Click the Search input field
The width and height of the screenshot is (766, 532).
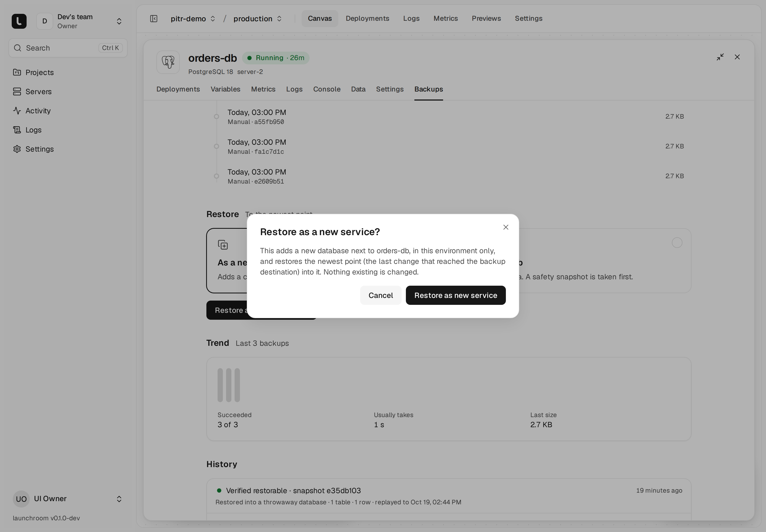point(68,48)
